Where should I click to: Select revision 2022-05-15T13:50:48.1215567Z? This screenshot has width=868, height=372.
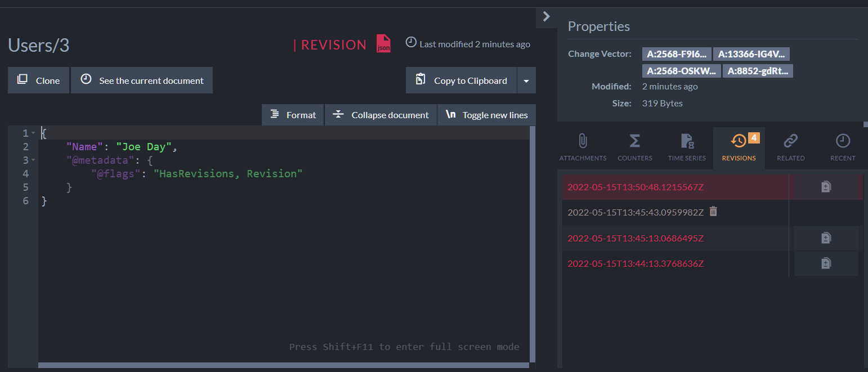pyautogui.click(x=636, y=187)
